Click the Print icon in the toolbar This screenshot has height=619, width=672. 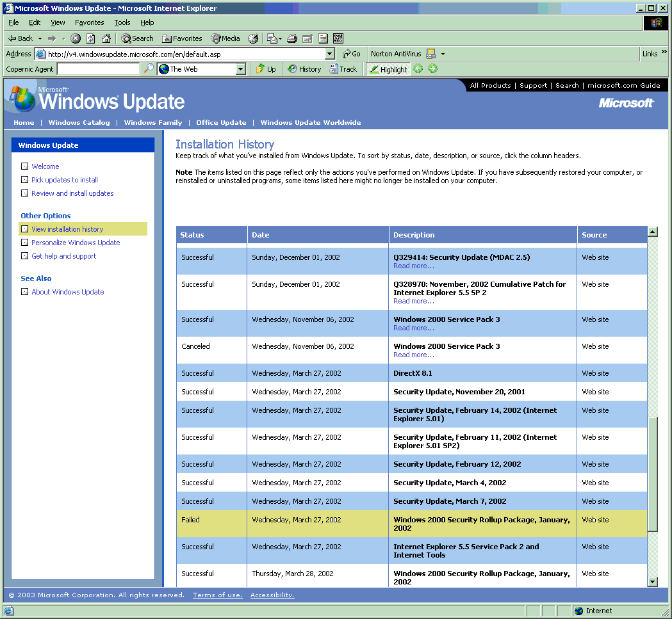[291, 38]
